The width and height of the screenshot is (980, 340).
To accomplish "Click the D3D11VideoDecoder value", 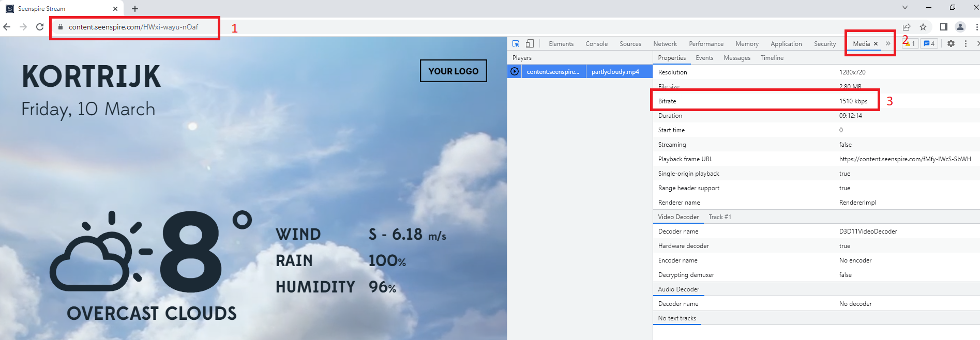I will 868,231.
